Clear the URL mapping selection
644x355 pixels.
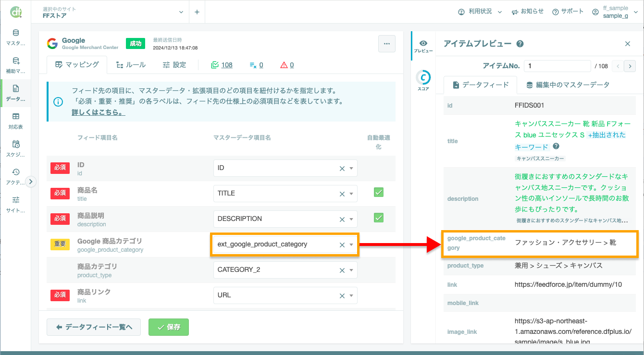[342, 295]
